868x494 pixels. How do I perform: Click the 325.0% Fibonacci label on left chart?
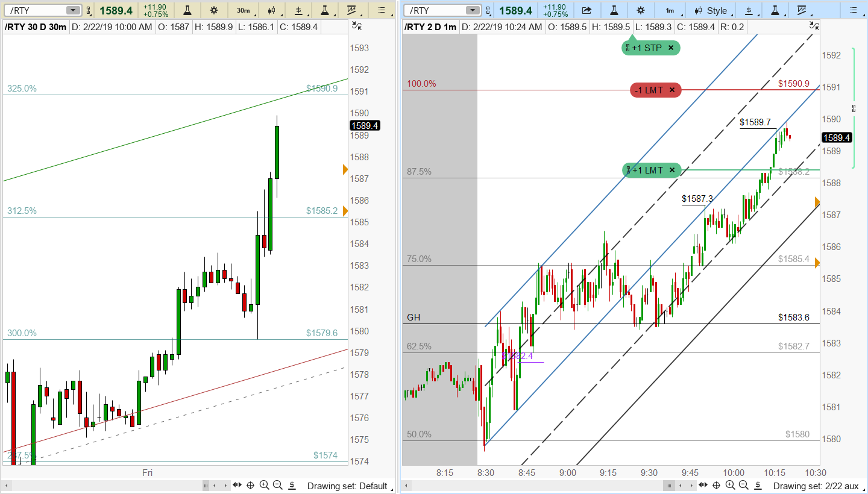tap(22, 89)
